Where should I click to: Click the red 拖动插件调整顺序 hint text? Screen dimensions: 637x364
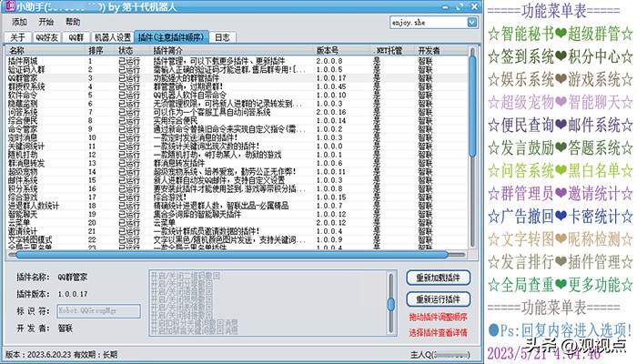(x=438, y=317)
